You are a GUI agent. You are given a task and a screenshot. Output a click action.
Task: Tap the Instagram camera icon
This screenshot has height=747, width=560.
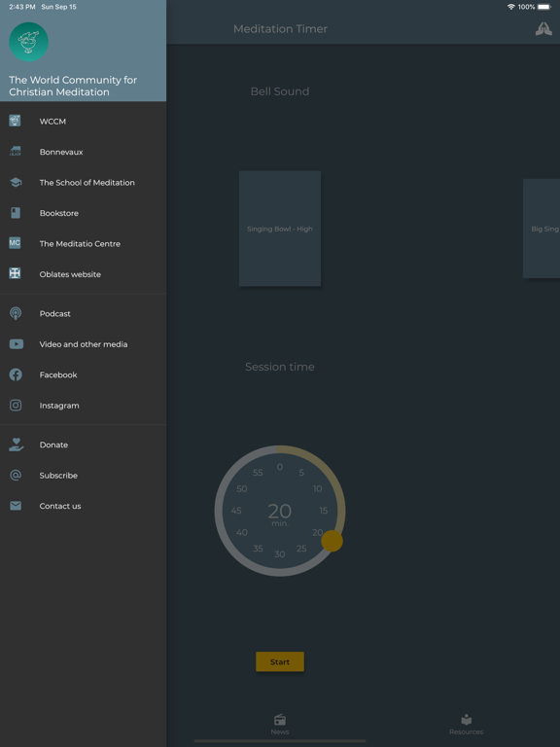coord(16,406)
